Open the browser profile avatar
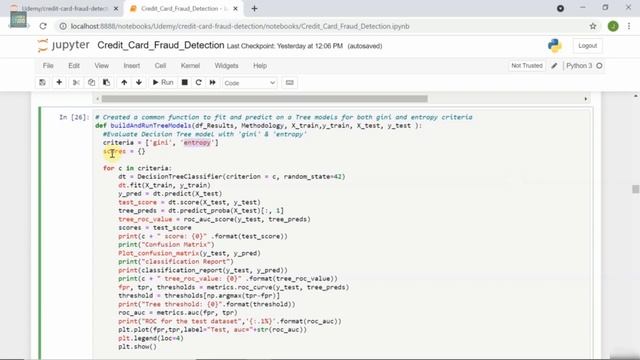The height and width of the screenshot is (360, 640). click(613, 26)
